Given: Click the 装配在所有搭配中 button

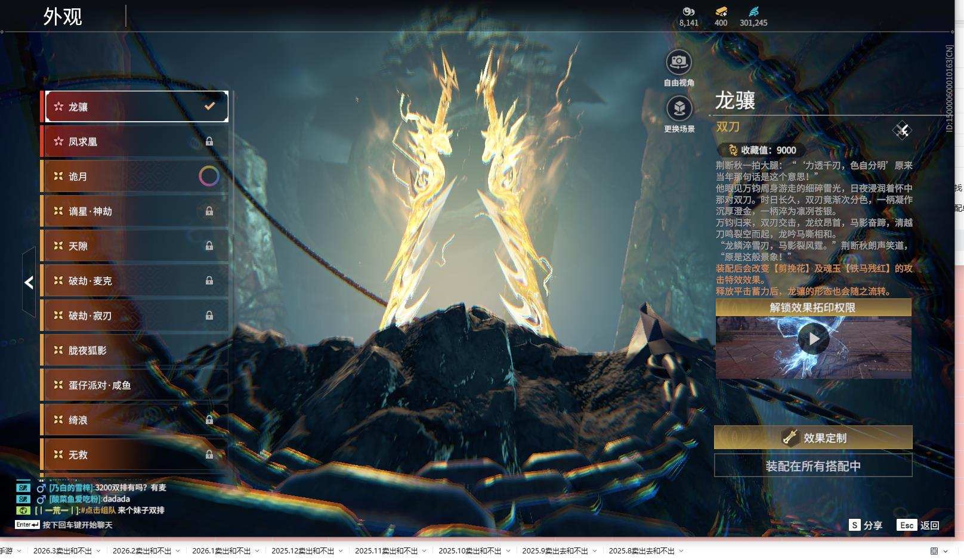Looking at the screenshot, I should pyautogui.click(x=813, y=466).
